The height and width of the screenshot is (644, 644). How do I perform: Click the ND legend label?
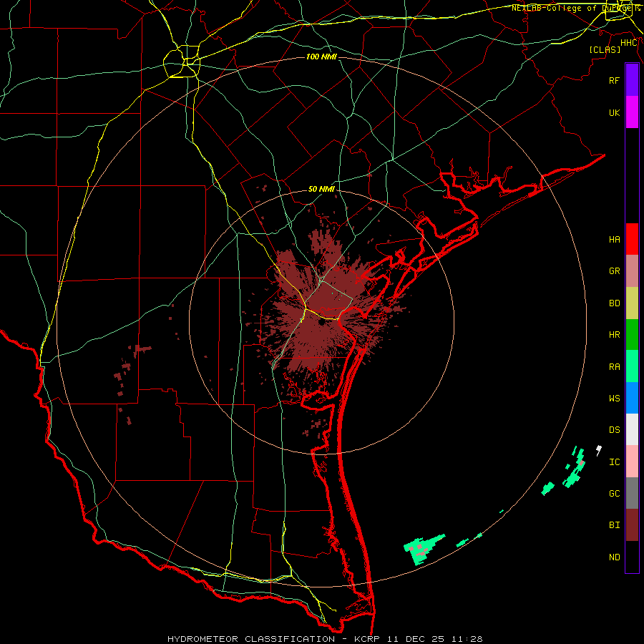coord(614,557)
